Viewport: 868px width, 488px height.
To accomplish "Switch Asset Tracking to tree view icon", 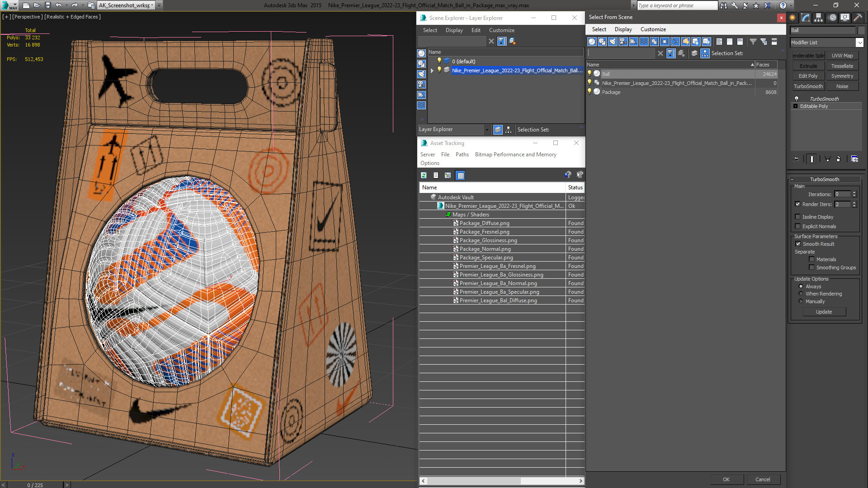I will 448,175.
